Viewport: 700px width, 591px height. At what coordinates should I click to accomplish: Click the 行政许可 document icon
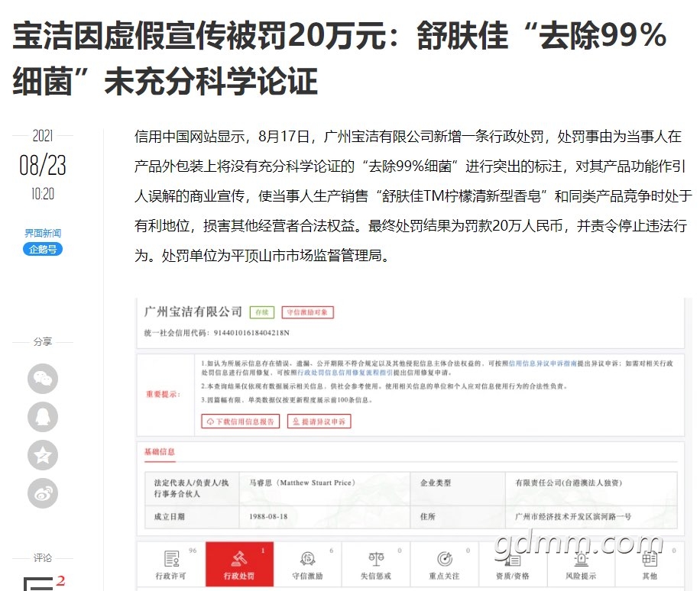click(171, 558)
